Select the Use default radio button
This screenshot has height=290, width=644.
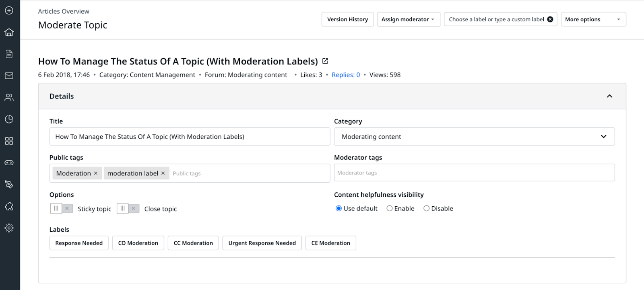(339, 208)
